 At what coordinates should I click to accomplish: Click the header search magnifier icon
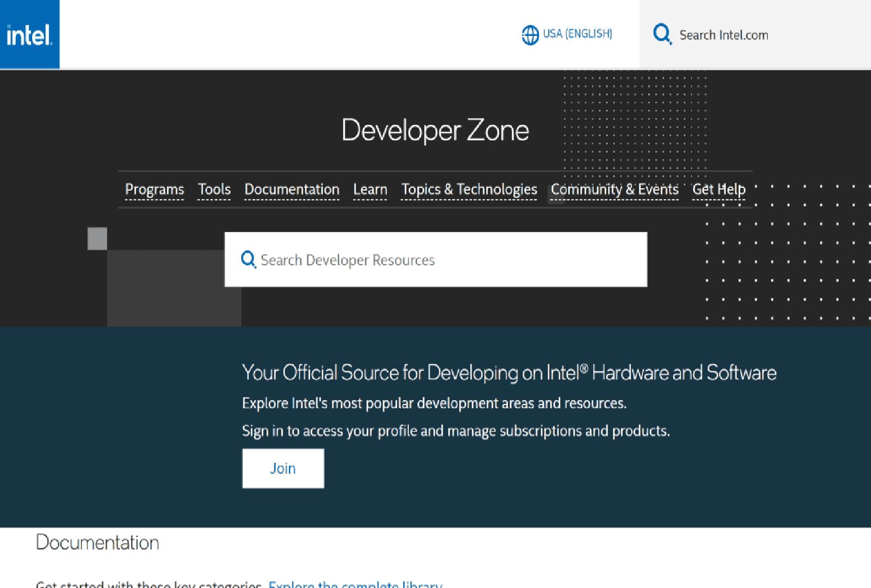pyautogui.click(x=662, y=34)
